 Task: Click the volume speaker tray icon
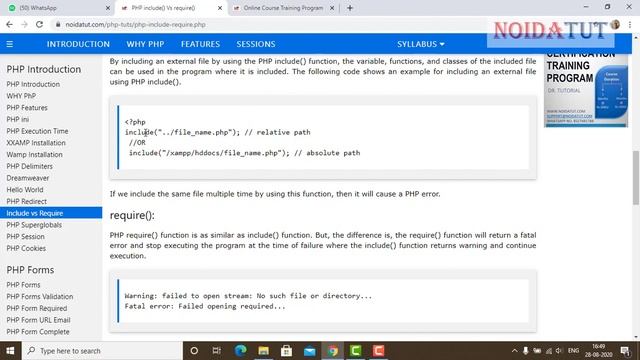coord(559,351)
